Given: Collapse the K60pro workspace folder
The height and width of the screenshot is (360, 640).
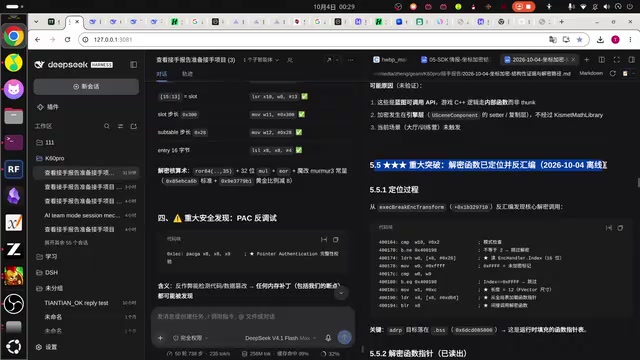Looking at the screenshot, I should click(50, 158).
